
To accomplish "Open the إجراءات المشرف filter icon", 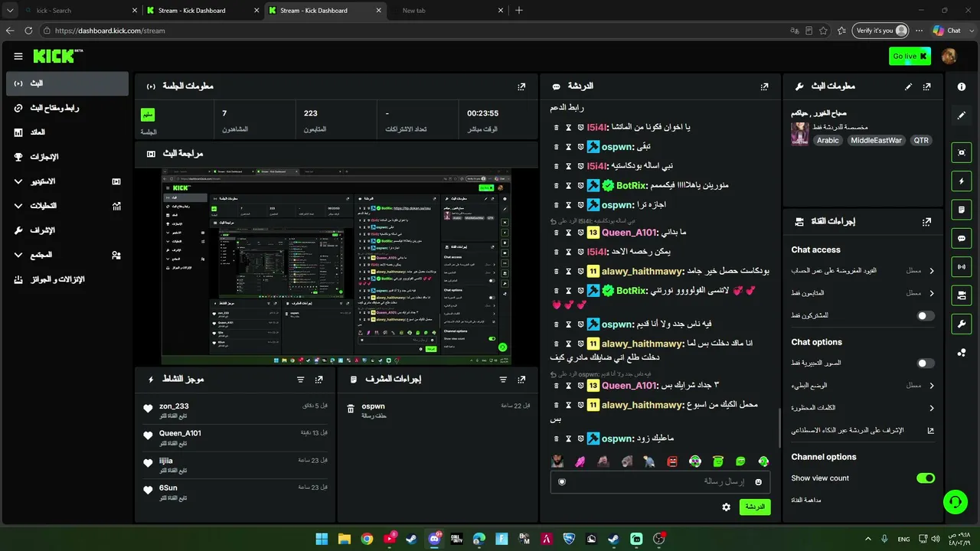I will pyautogui.click(x=503, y=379).
